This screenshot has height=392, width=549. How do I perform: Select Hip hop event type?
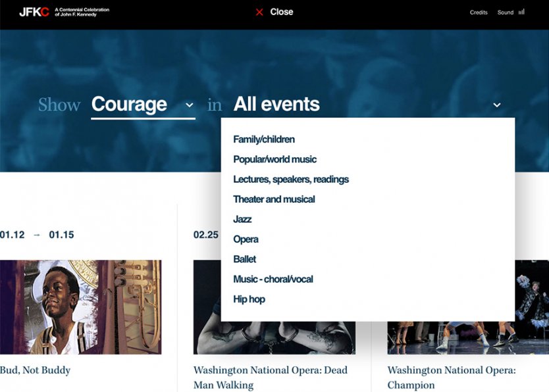(249, 299)
